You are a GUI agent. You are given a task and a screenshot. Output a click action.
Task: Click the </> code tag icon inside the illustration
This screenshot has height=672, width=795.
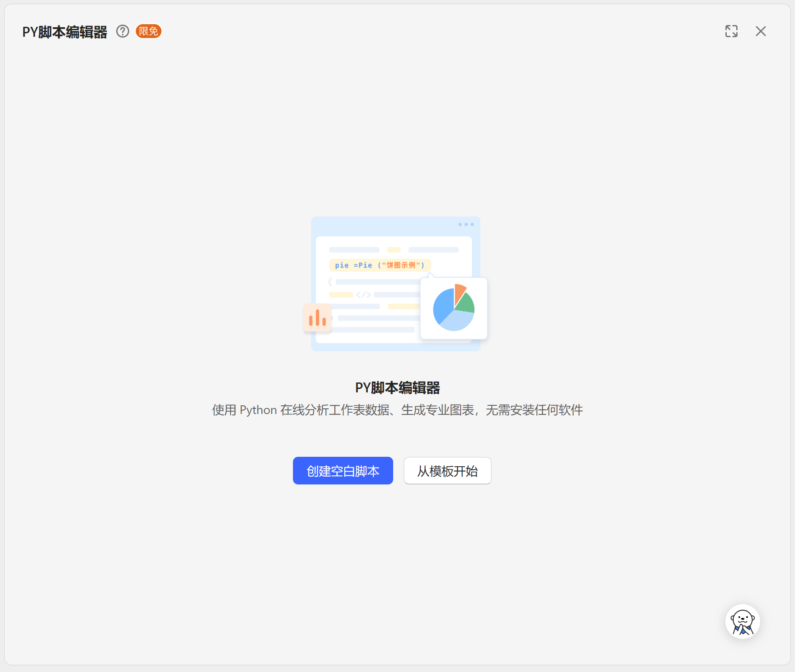click(x=363, y=296)
